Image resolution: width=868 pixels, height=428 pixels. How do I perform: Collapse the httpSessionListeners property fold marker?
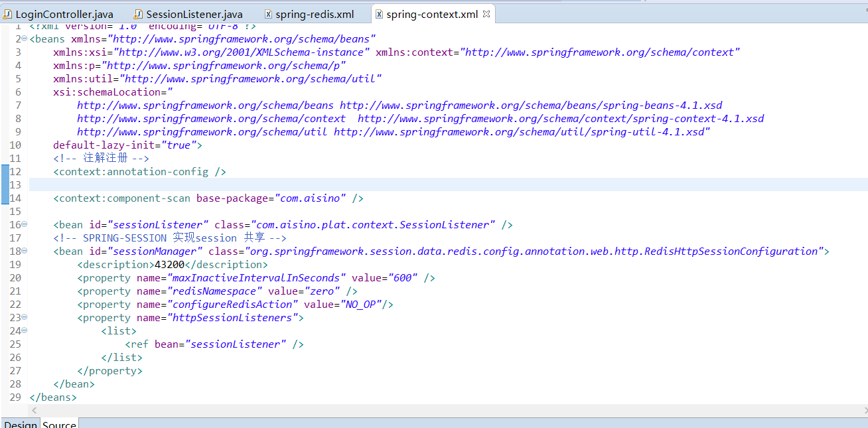[x=23, y=317]
